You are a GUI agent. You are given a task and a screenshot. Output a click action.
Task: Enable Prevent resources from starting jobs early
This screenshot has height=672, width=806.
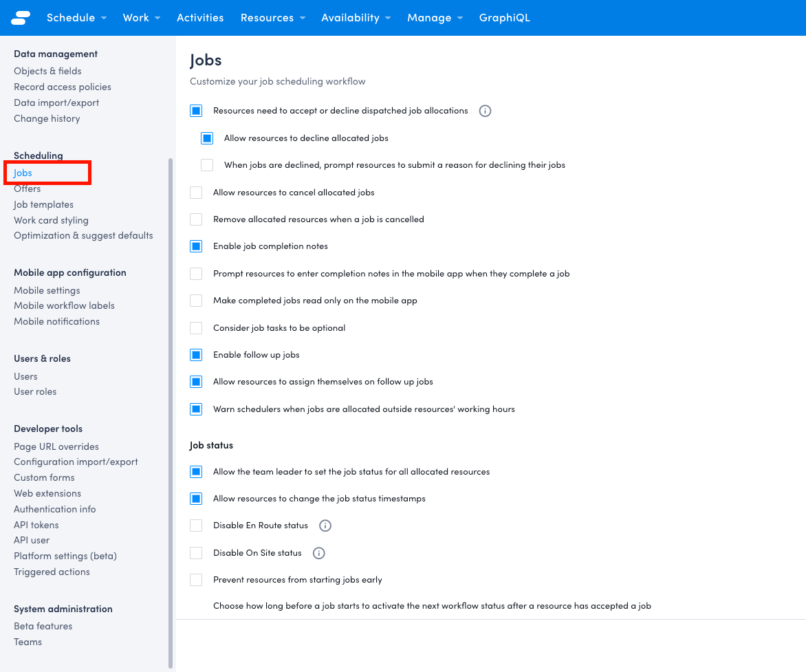click(x=195, y=579)
